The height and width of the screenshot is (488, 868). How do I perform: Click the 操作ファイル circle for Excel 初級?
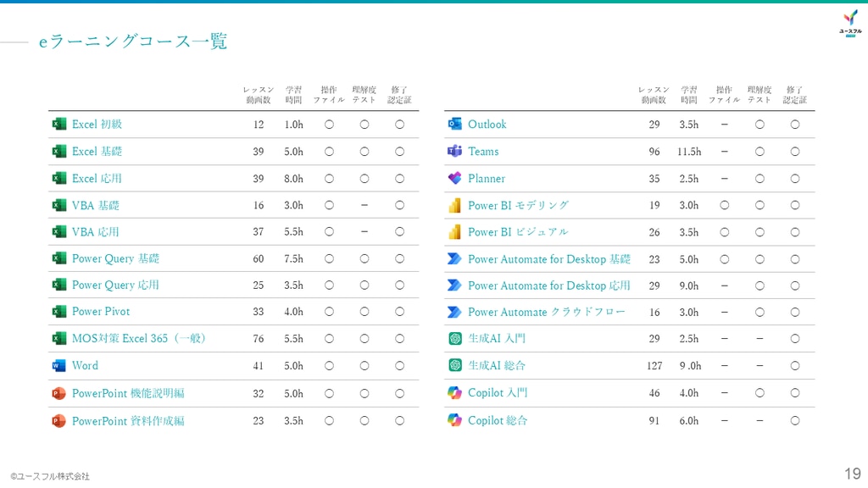(329, 125)
